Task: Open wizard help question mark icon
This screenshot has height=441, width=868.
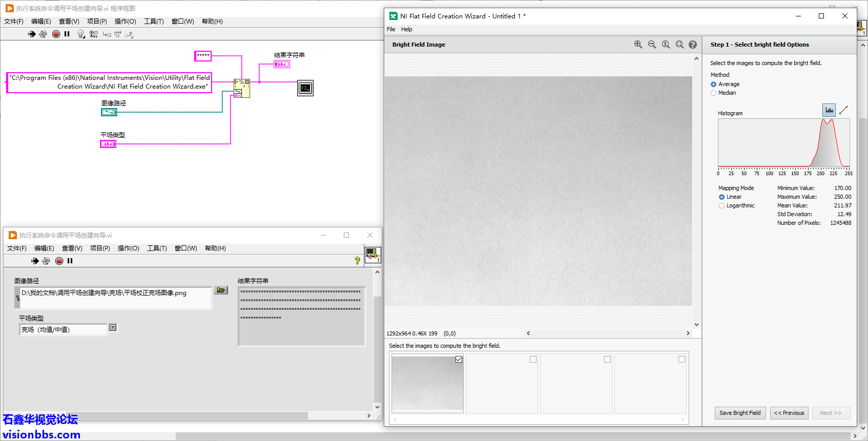Action: click(x=693, y=45)
